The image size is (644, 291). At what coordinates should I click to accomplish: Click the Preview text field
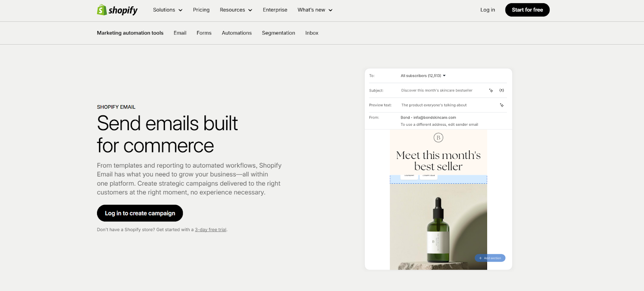coord(434,105)
